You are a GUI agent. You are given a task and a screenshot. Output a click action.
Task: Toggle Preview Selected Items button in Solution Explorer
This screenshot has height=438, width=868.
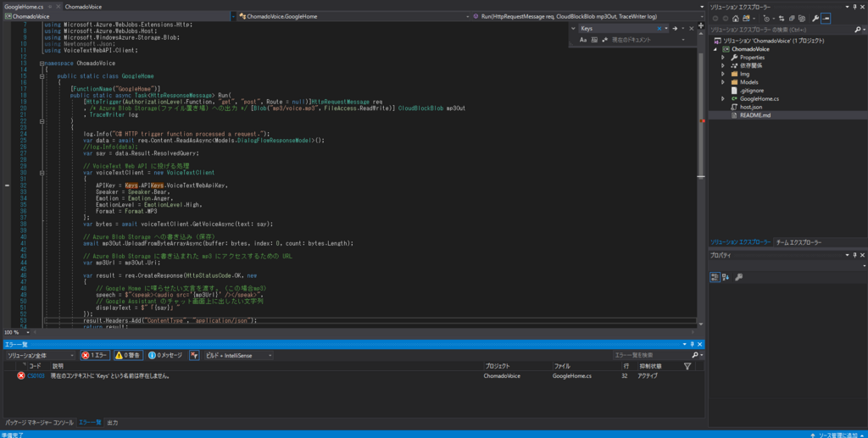(826, 19)
